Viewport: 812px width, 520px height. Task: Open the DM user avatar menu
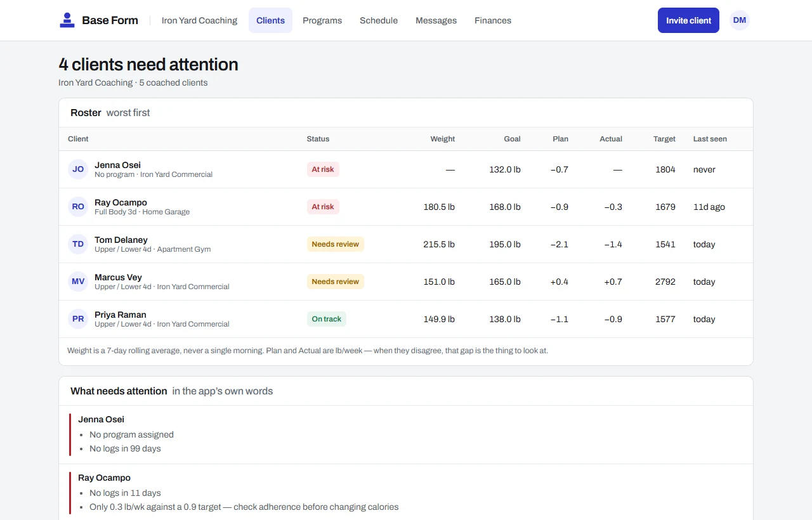pyautogui.click(x=740, y=20)
